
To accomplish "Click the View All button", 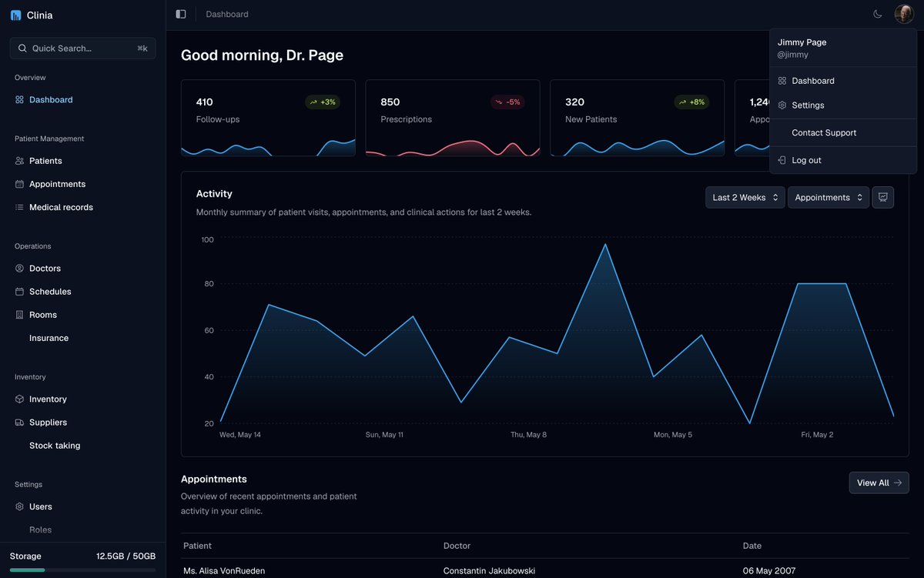I will (879, 483).
